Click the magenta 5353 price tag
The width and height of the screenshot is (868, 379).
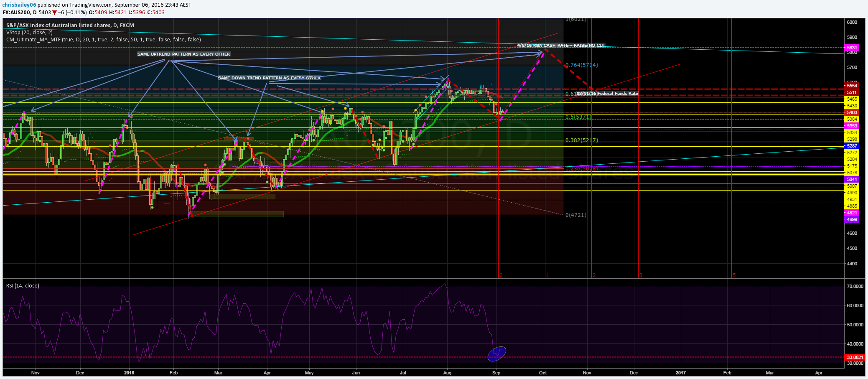(852, 126)
